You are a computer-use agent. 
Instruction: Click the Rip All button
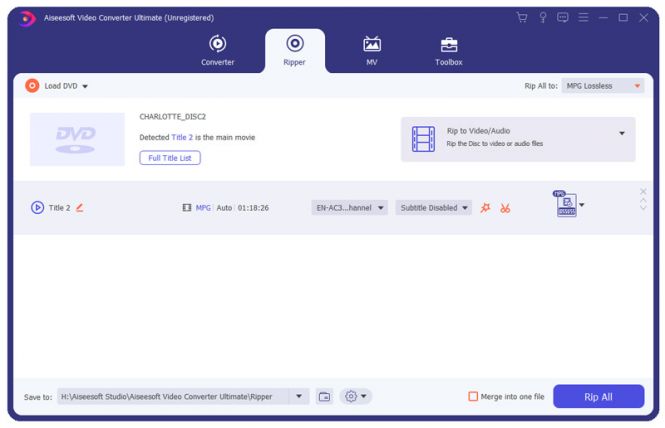pyautogui.click(x=598, y=397)
